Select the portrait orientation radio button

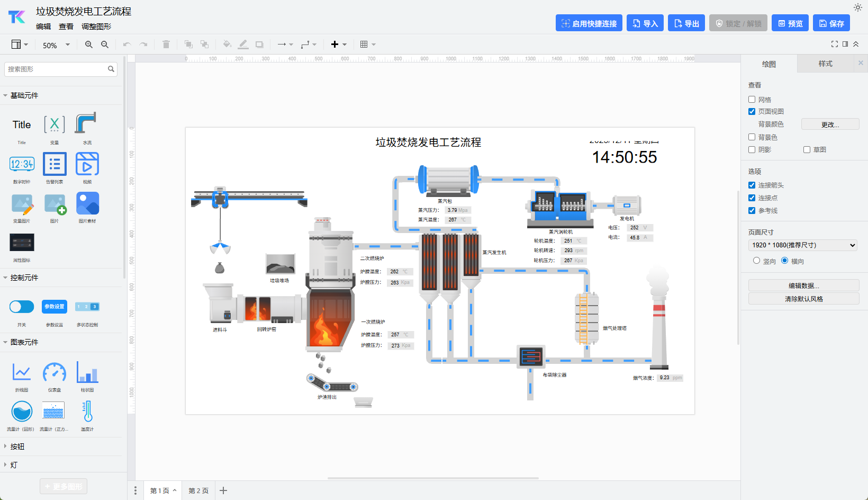(756, 261)
